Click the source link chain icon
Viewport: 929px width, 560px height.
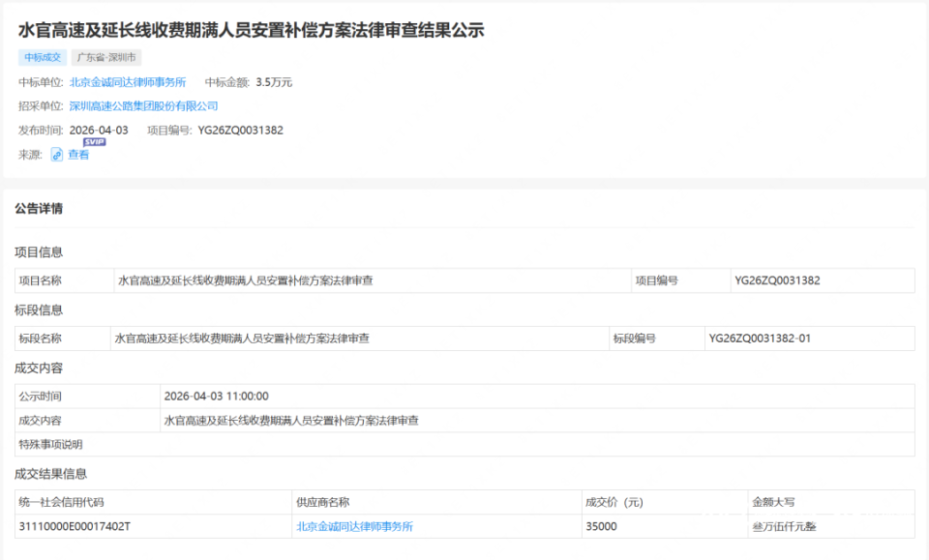pyautogui.click(x=57, y=155)
